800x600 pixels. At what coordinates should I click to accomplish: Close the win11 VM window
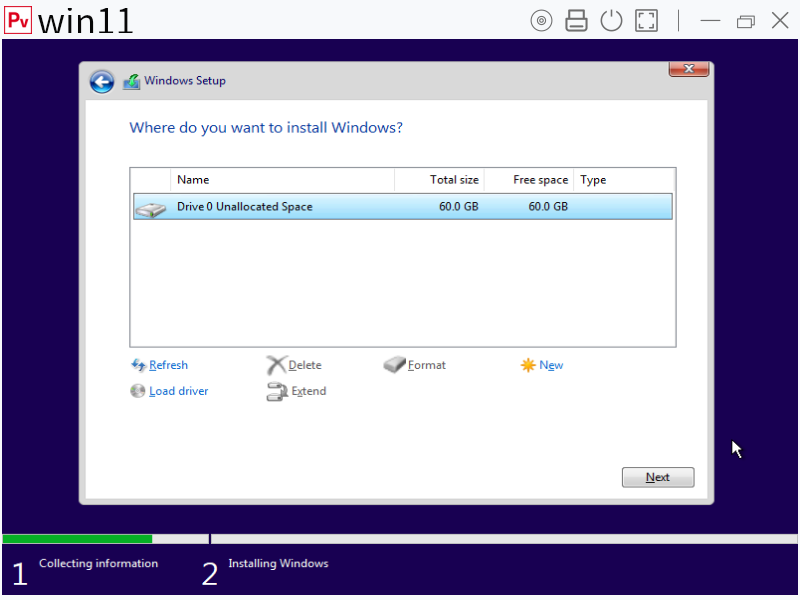pos(780,21)
